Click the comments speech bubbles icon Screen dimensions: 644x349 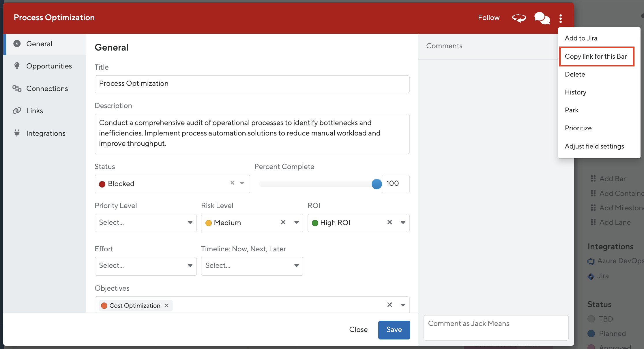pyautogui.click(x=542, y=18)
